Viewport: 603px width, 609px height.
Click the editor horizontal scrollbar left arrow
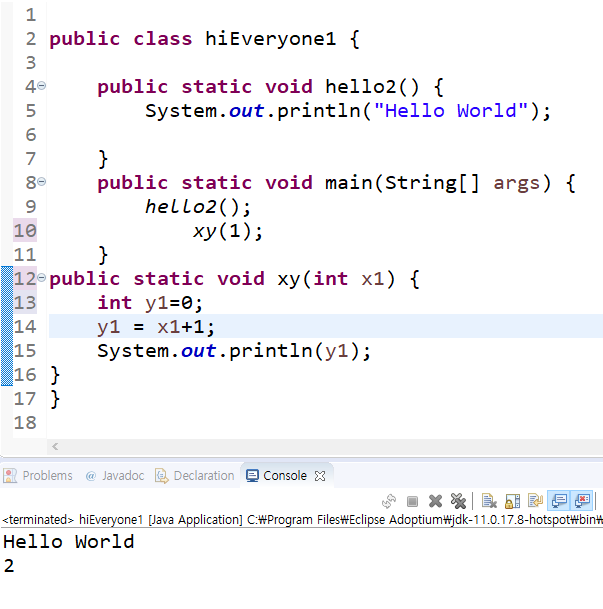coord(55,447)
